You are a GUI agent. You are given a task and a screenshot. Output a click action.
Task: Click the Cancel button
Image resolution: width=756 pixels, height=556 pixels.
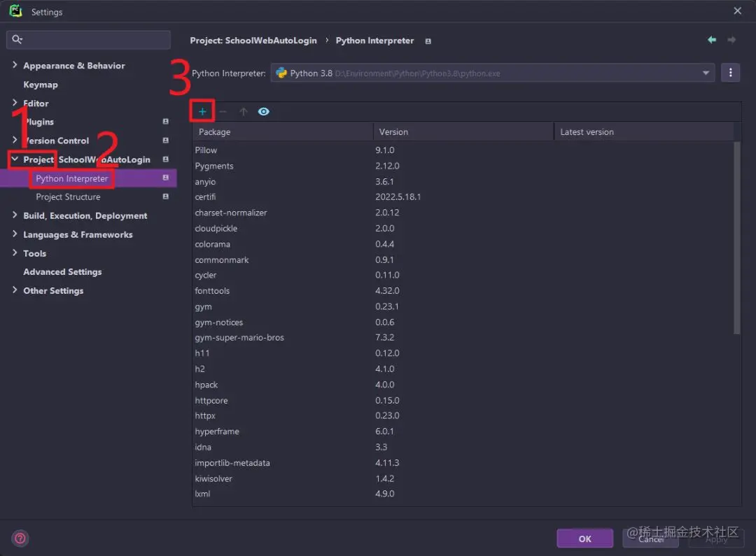click(650, 539)
